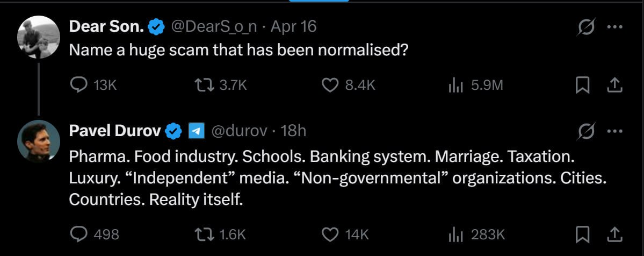
Task: Open Dear Son's profile picture
Action: click(39, 37)
